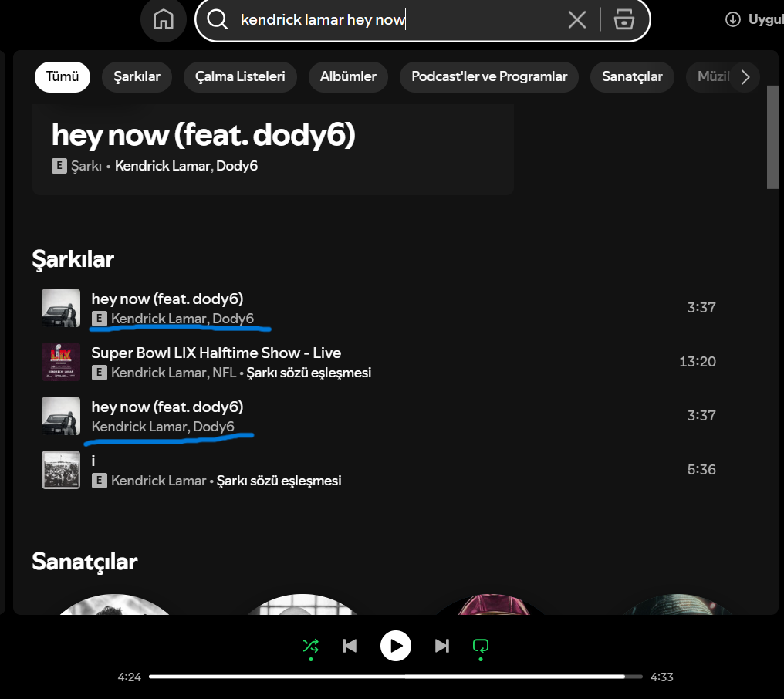The height and width of the screenshot is (699, 784).
Task: Open Dody6 link in top result
Action: [x=237, y=166]
